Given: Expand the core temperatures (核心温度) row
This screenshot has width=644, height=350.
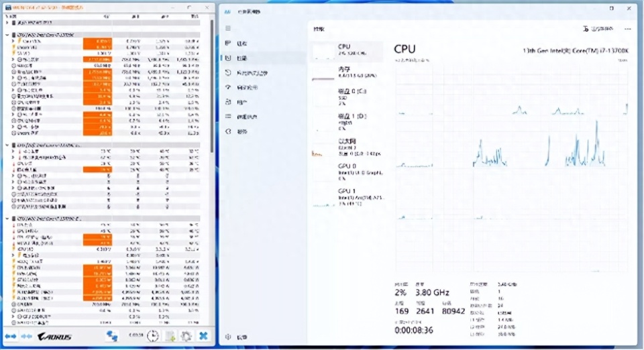Looking at the screenshot, I should 13,151.
